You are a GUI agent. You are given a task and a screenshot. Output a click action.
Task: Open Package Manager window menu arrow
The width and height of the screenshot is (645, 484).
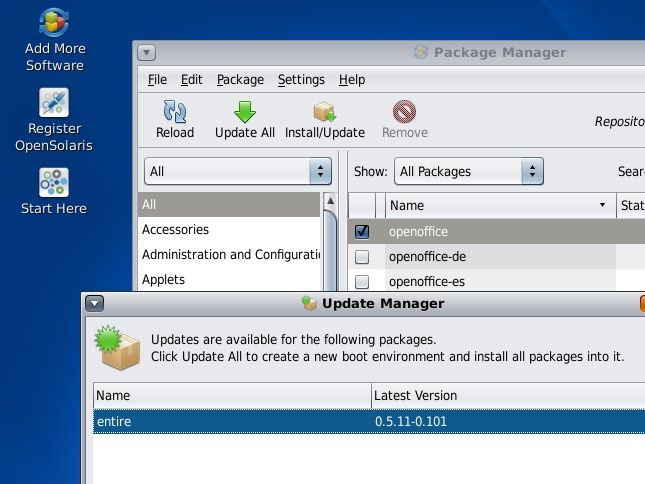point(146,53)
